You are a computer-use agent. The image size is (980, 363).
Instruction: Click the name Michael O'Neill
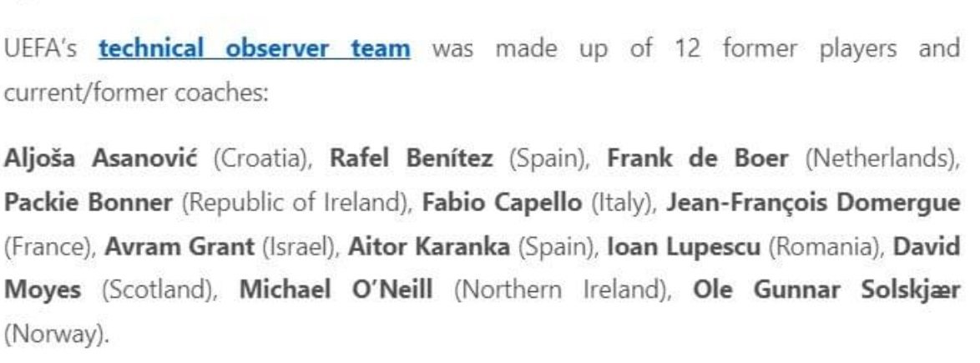336,290
